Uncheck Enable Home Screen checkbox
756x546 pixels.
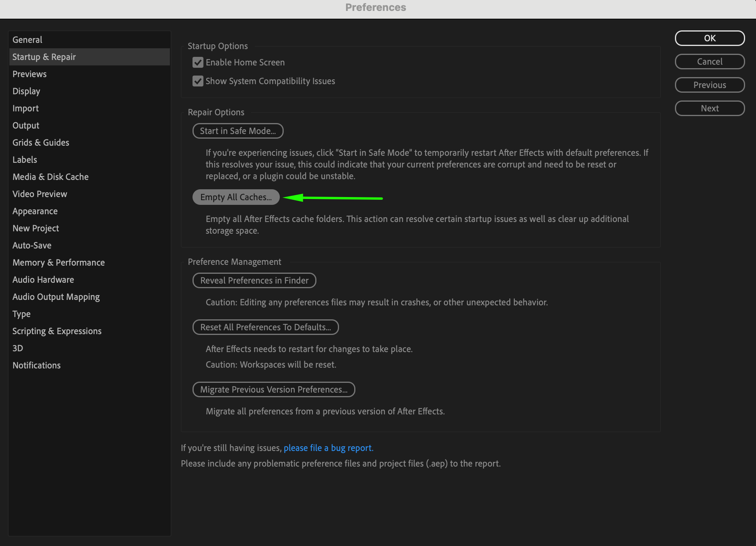click(198, 62)
